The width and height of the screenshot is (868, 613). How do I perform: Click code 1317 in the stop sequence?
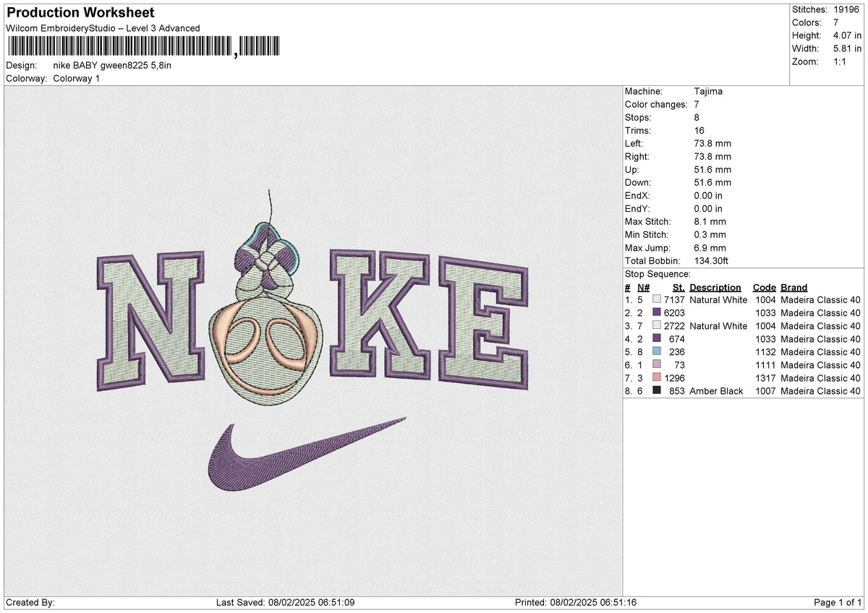click(766, 378)
